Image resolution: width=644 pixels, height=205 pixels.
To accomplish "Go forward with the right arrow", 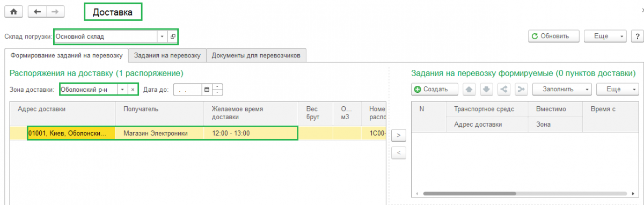I will tap(55, 11).
